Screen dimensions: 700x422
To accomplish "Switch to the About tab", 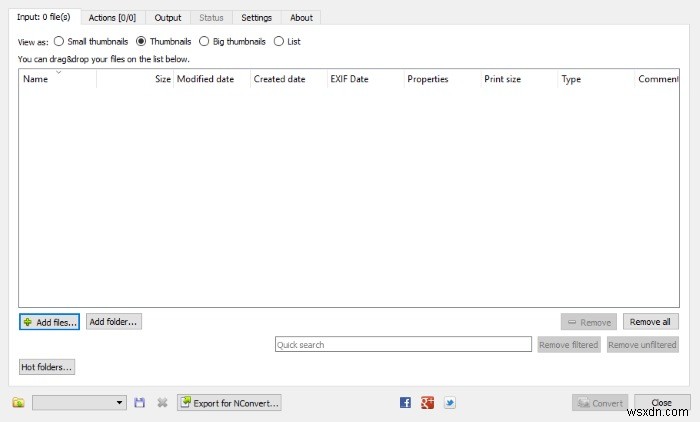I will 301,17.
